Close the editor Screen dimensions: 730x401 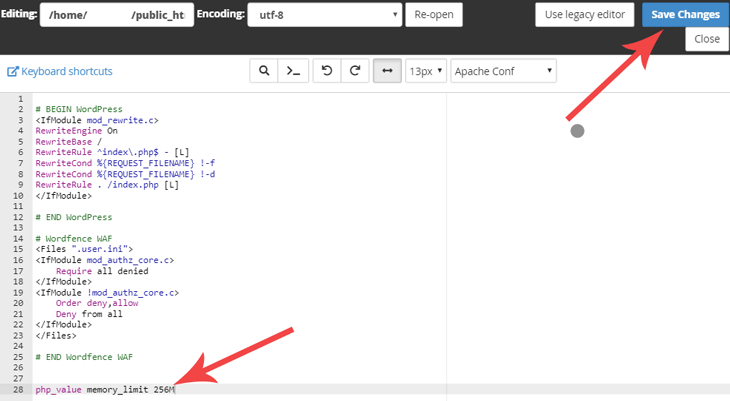707,39
